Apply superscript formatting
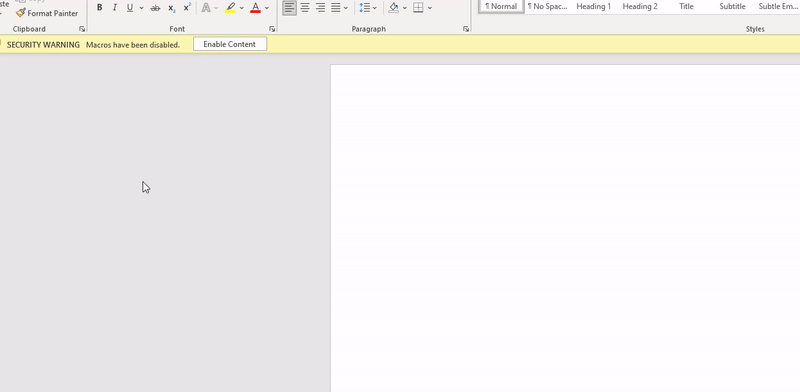The width and height of the screenshot is (800, 392). pos(187,8)
